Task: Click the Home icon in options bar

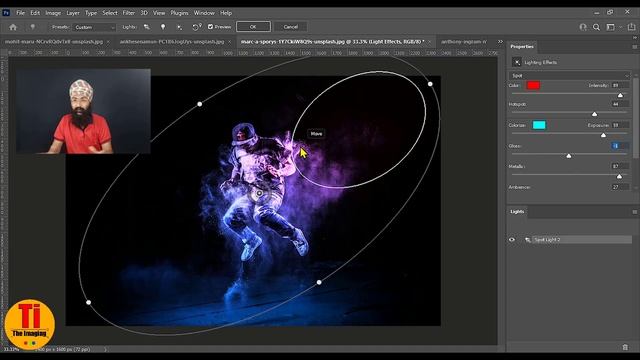Action: 13,27
